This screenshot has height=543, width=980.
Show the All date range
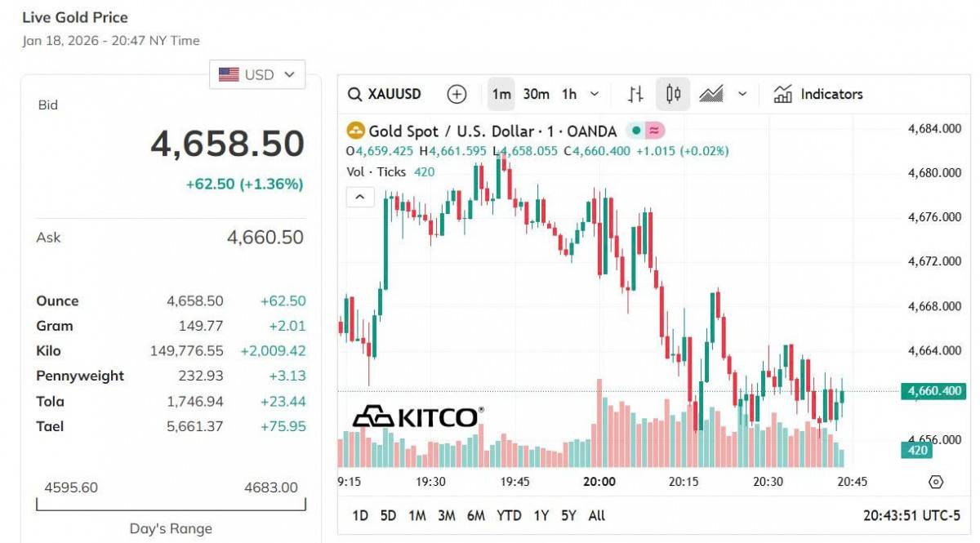(x=597, y=515)
